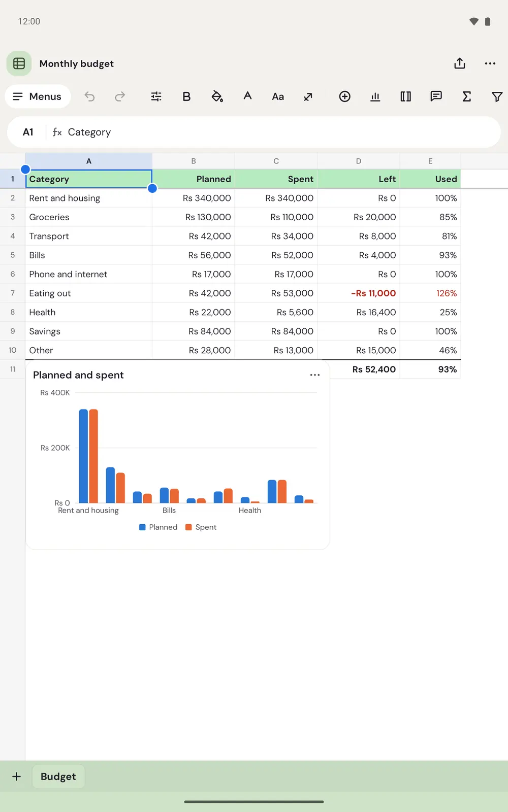Open the Menus button
The image size is (508, 812).
coord(38,96)
